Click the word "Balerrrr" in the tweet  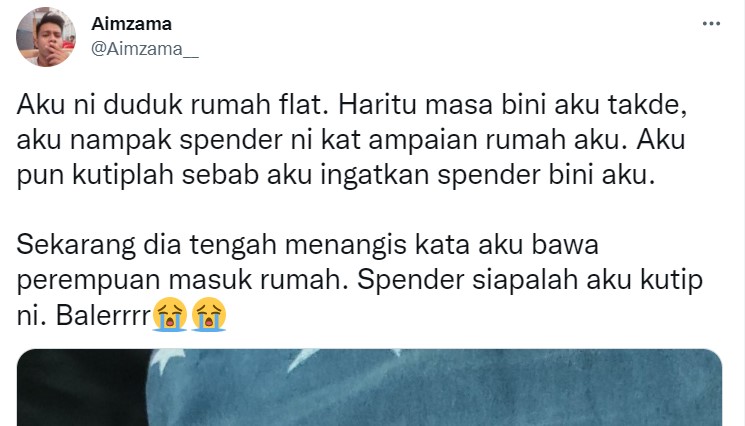pyautogui.click(x=103, y=315)
